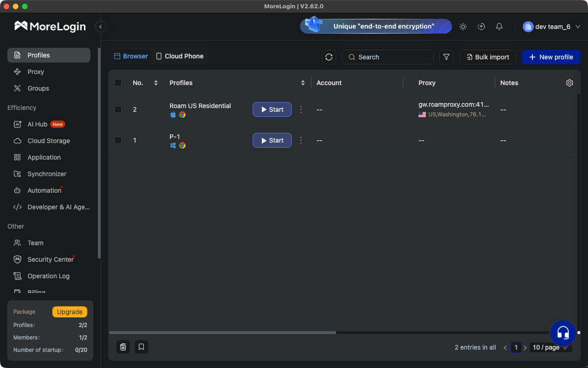The height and width of the screenshot is (368, 588).
Task: Click the trash delete icon
Action: pyautogui.click(x=123, y=347)
